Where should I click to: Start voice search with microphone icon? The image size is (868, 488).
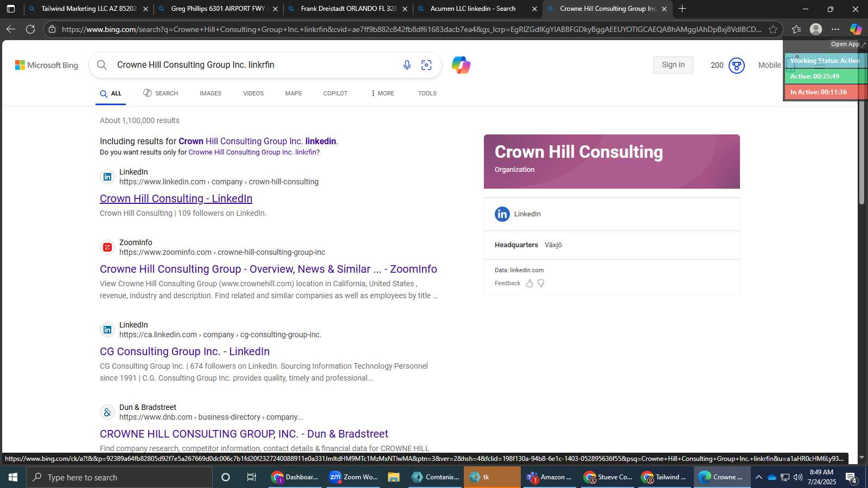tap(407, 65)
